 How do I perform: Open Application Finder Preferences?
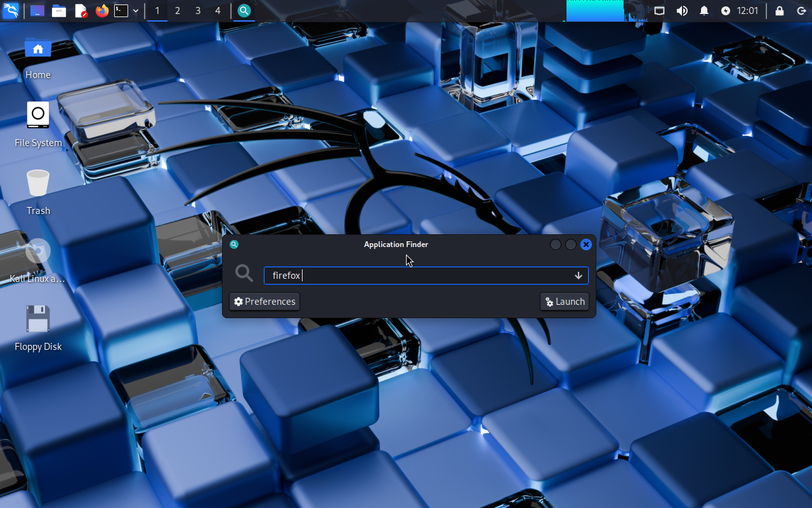click(265, 302)
